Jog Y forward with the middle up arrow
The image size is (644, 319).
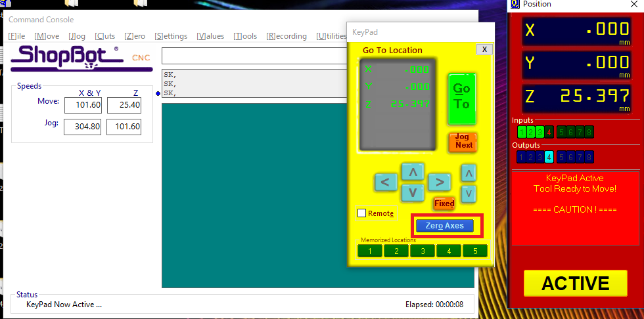click(413, 172)
